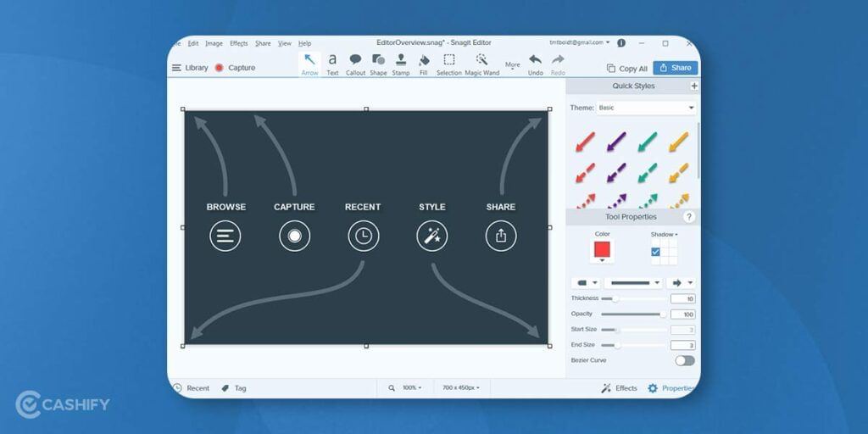Activate the Magic Wand tool
Viewport: 868px width, 434px height.
pos(481,64)
